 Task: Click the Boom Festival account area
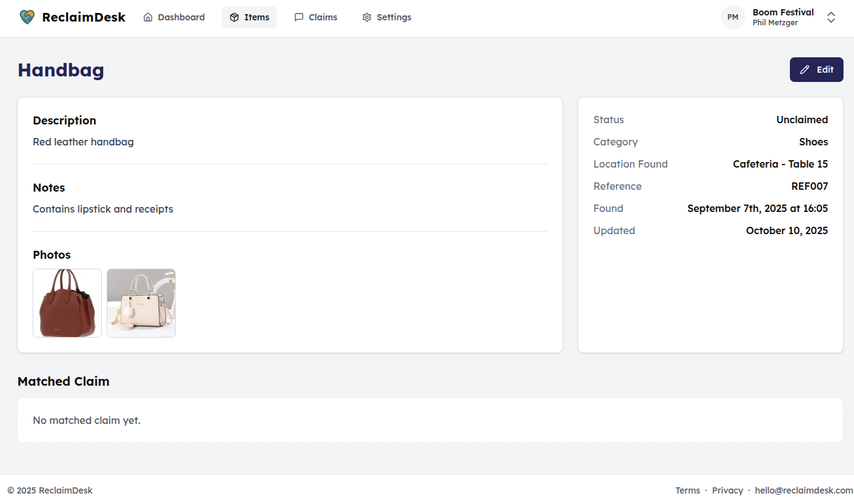(783, 12)
